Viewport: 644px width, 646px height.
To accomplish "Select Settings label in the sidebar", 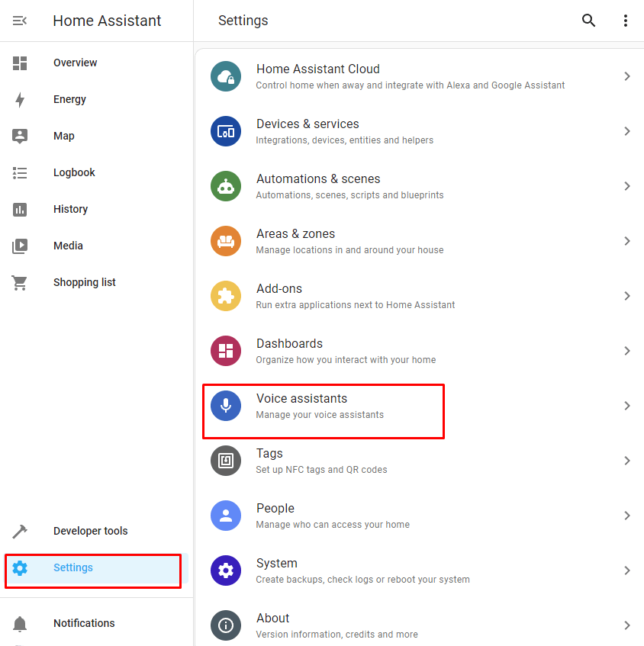I will [x=73, y=567].
